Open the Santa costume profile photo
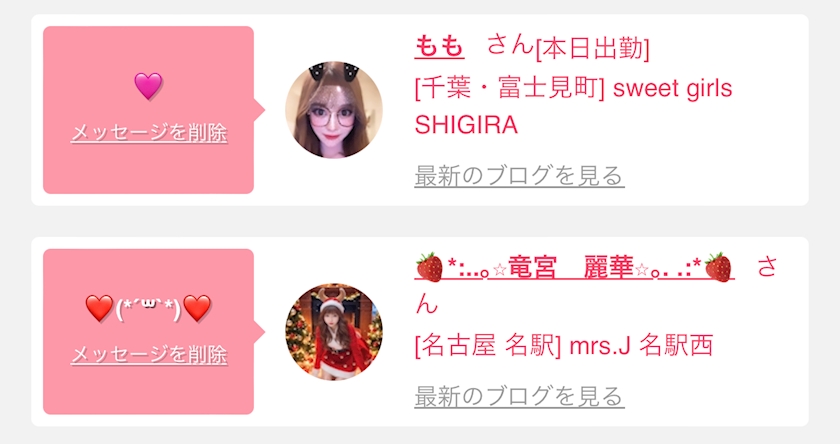The height and width of the screenshot is (444, 840). pos(334,332)
